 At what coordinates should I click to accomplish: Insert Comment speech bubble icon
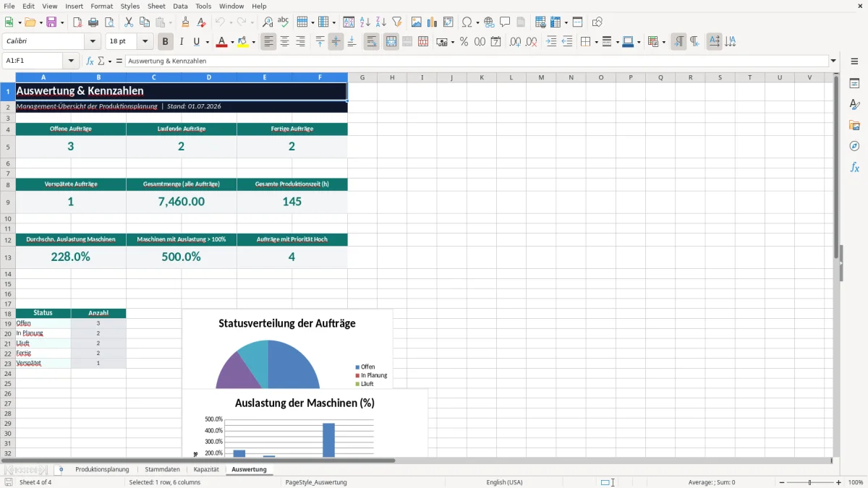tap(505, 22)
